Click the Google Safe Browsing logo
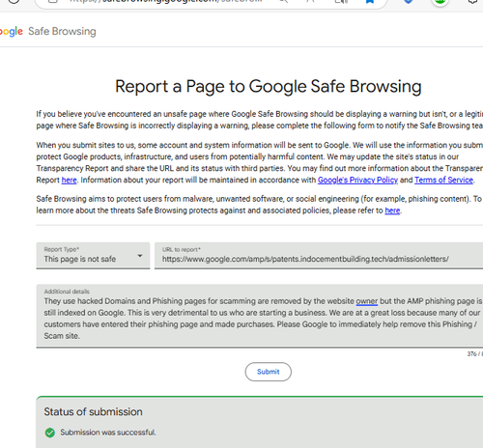Screen dimensions: 483x448 pyautogui.click(x=47, y=31)
